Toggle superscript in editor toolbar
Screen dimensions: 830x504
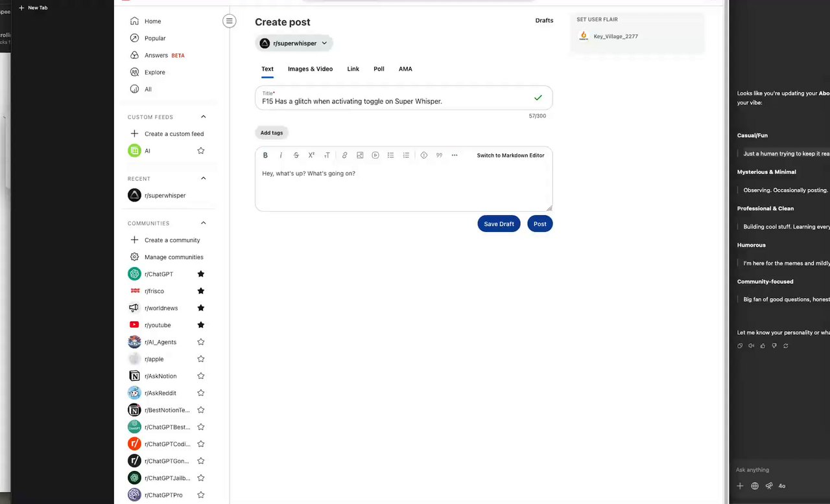pyautogui.click(x=311, y=155)
